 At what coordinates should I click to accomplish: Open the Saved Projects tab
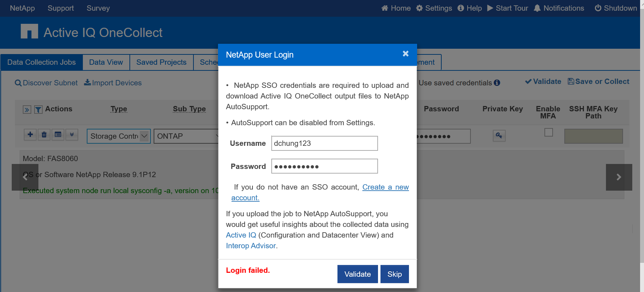161,62
